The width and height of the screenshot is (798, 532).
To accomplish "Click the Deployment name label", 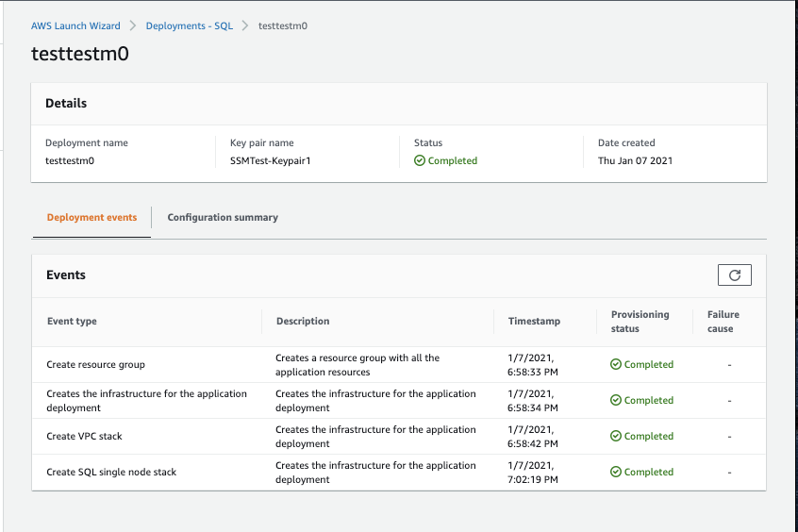I will pos(87,143).
